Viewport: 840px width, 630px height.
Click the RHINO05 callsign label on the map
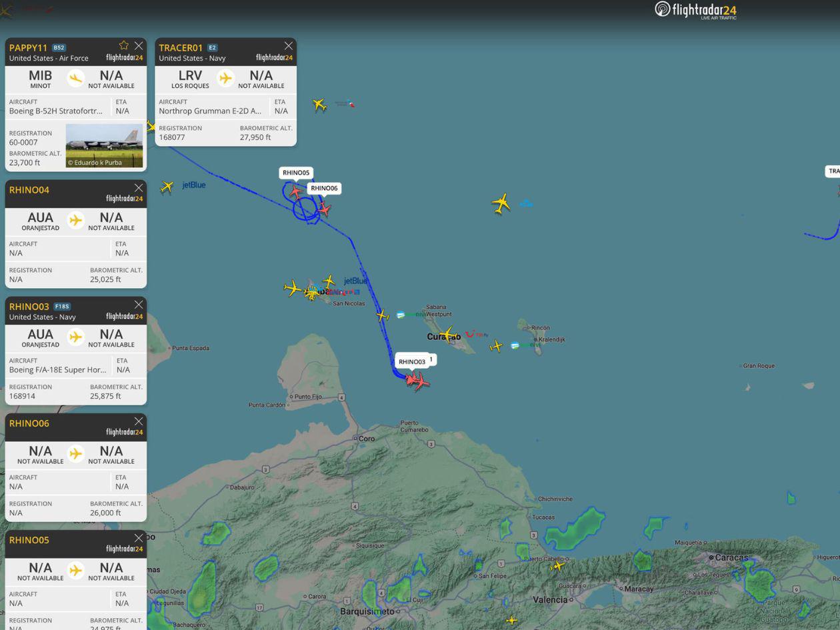pyautogui.click(x=295, y=173)
